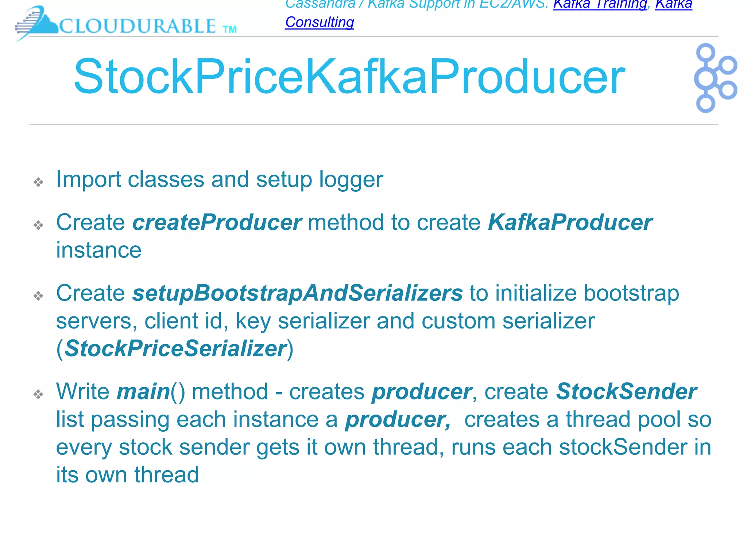Screen dimensions: 747x560
Task: Click the StockPriceKafkaProducer slide title
Action: tap(349, 77)
